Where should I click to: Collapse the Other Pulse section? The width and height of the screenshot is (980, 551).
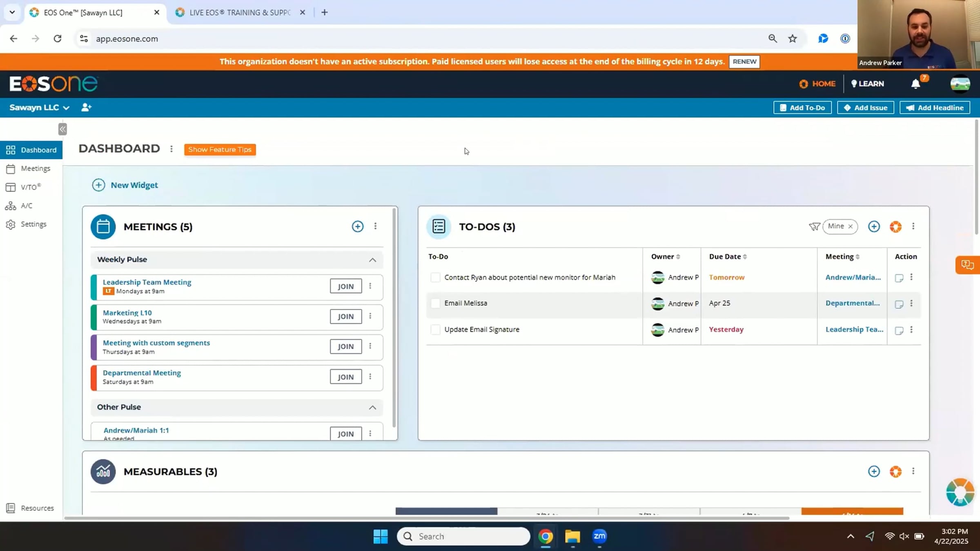click(372, 407)
